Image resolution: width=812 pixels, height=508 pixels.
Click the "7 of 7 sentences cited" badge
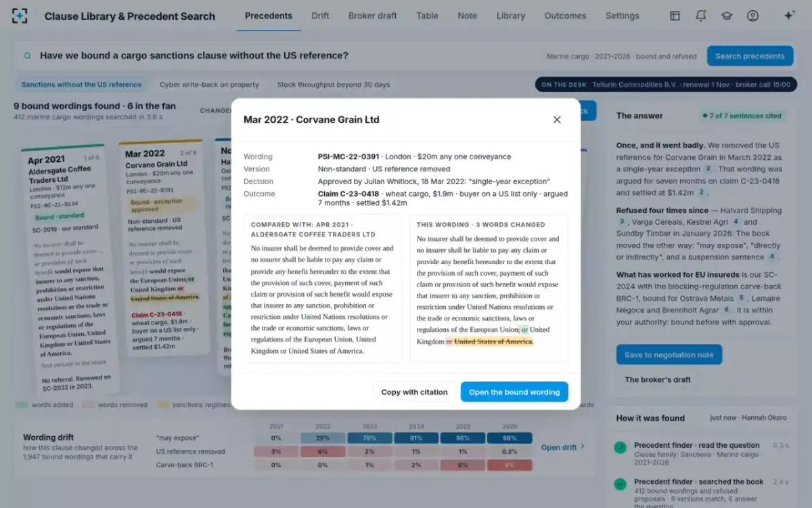(x=742, y=116)
